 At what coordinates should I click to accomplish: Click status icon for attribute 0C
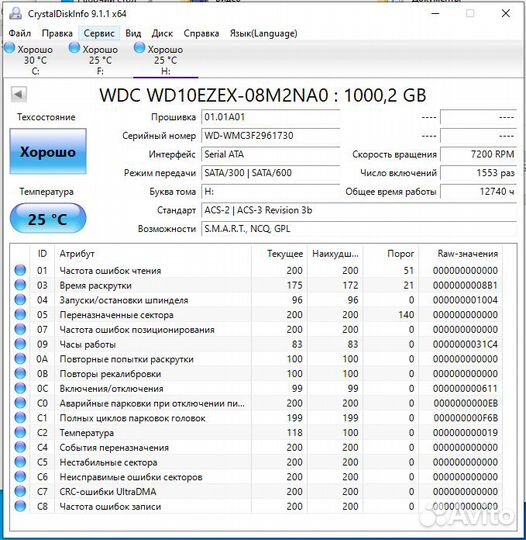(20, 388)
